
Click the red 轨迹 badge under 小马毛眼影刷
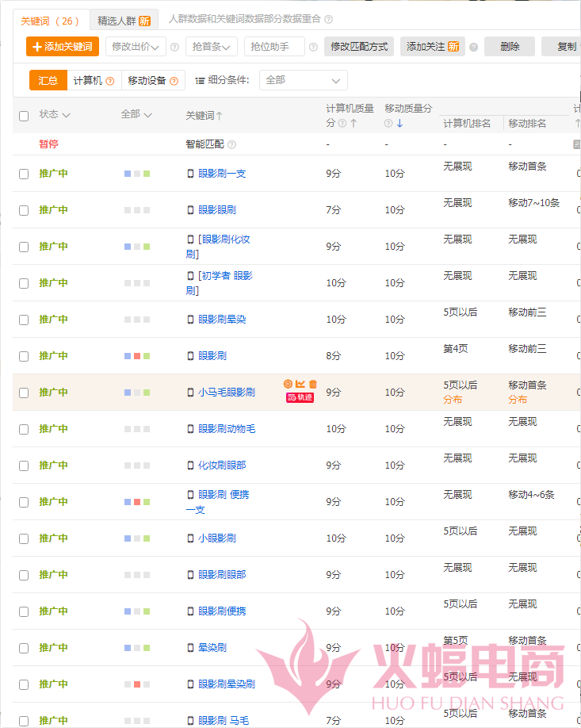300,397
